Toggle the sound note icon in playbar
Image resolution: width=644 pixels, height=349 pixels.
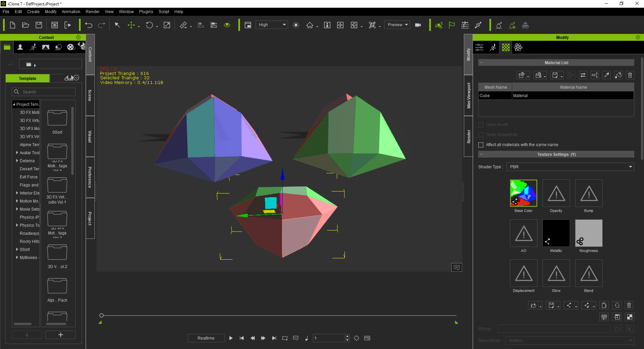click(307, 338)
